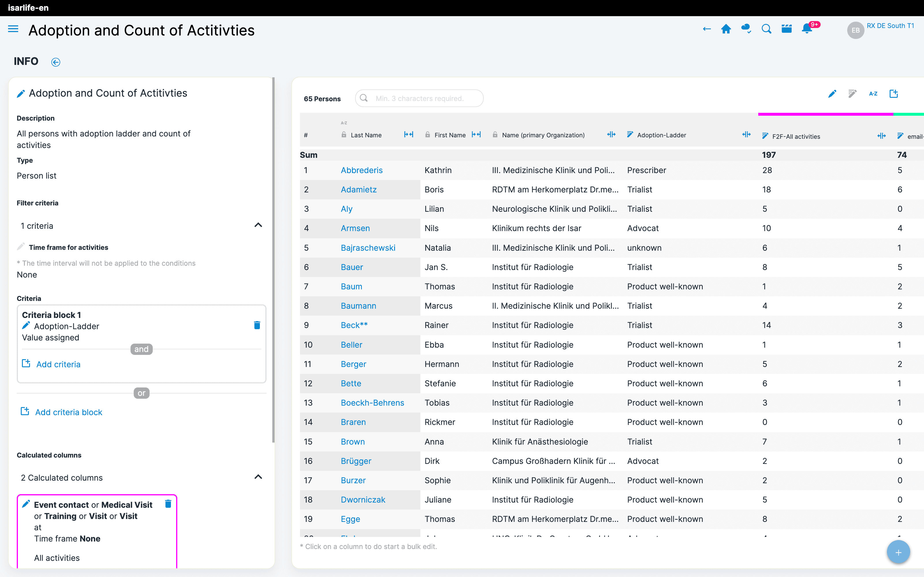This screenshot has height=577, width=924.
Task: Expand the Adoption-Ladder column width
Action: [746, 135]
